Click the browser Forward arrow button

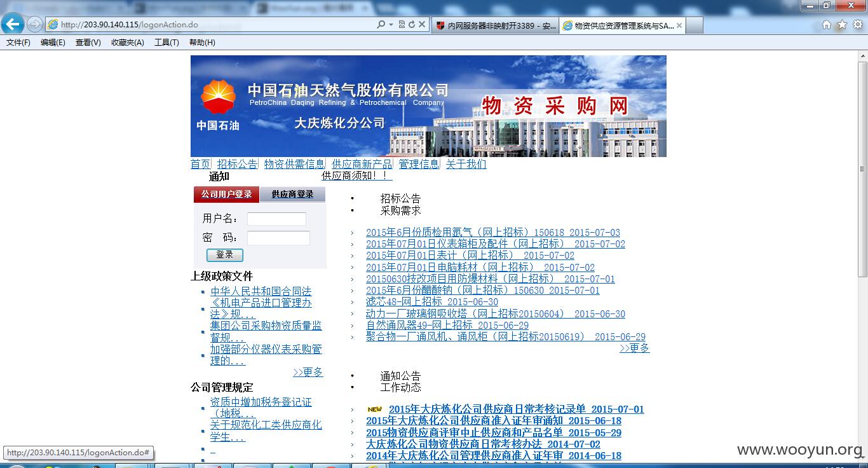[x=35, y=24]
